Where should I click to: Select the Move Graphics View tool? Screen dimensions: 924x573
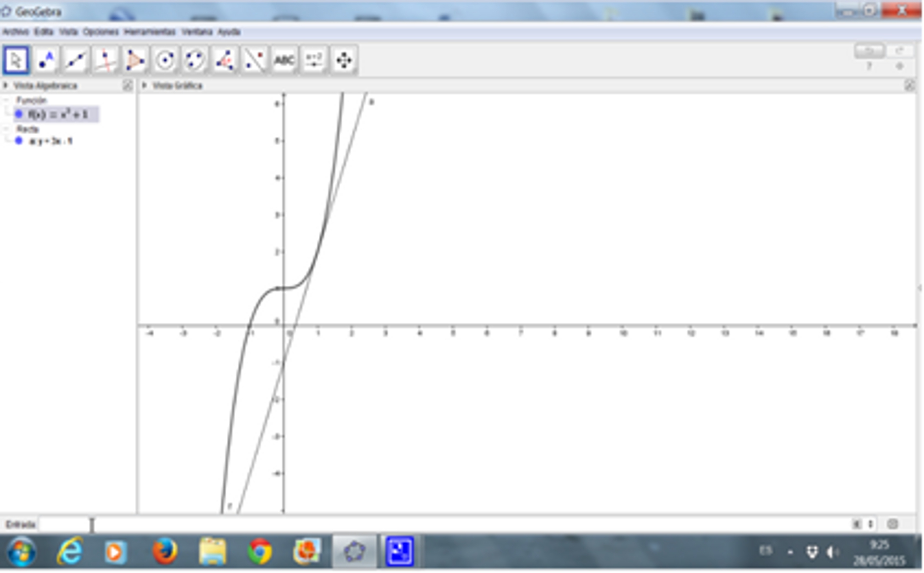point(344,61)
